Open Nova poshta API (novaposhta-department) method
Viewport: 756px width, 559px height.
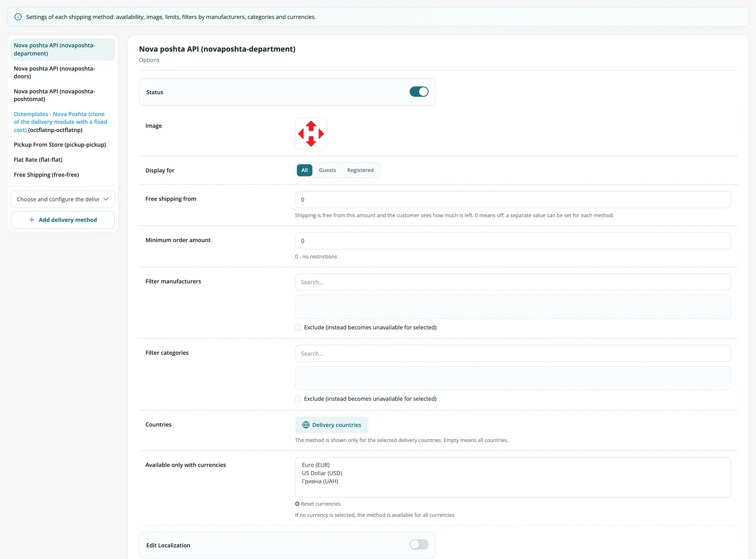pos(63,49)
